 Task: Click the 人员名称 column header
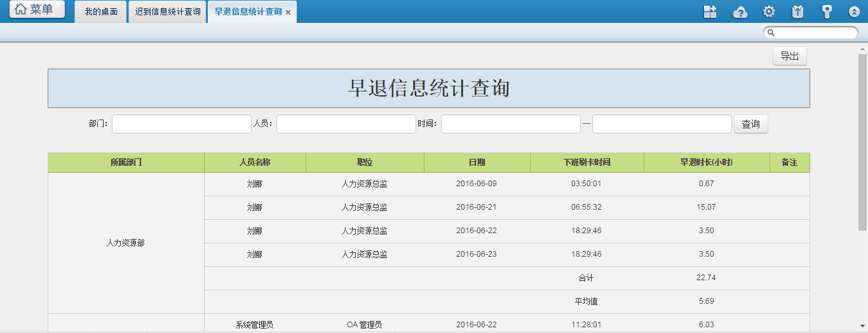click(x=255, y=163)
